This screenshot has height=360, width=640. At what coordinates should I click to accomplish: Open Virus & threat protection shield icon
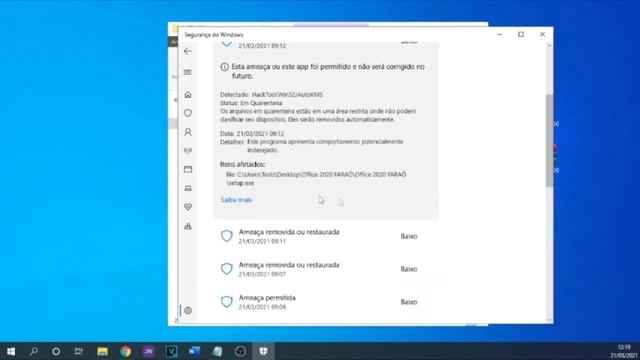(x=188, y=113)
